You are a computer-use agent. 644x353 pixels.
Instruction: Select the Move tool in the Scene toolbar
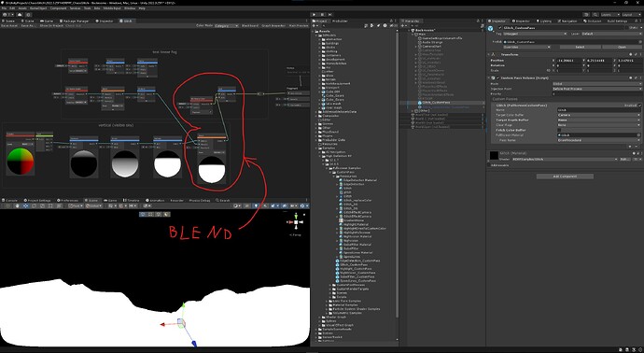coord(25,205)
